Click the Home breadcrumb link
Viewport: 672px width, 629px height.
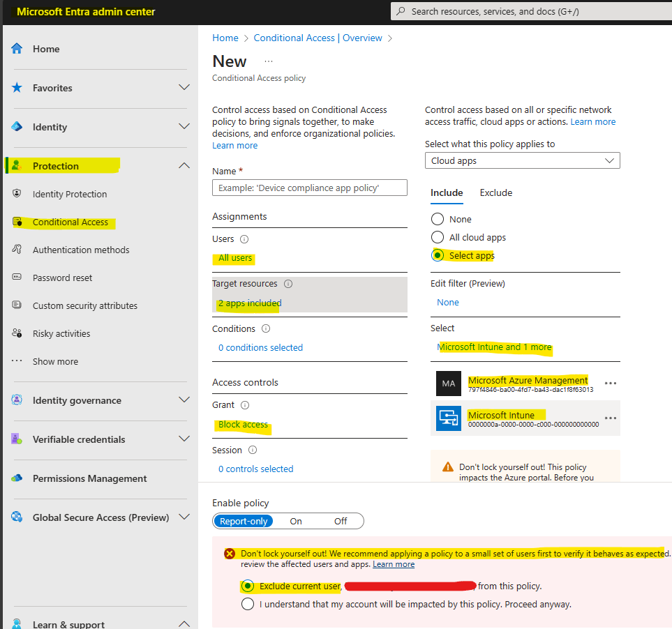[225, 38]
